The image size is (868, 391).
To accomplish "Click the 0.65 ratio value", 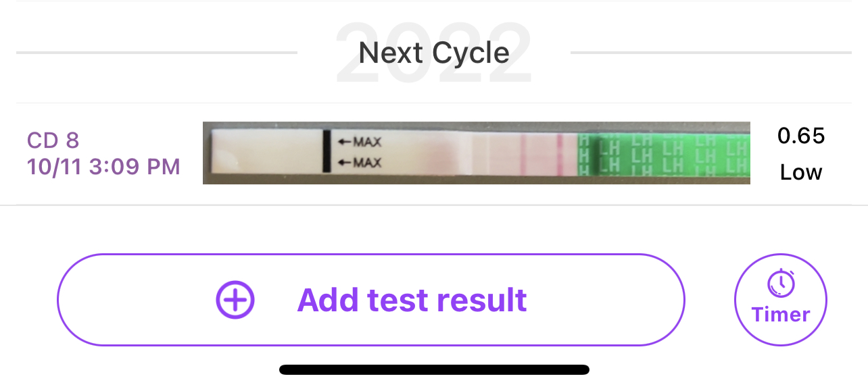I will (x=801, y=136).
